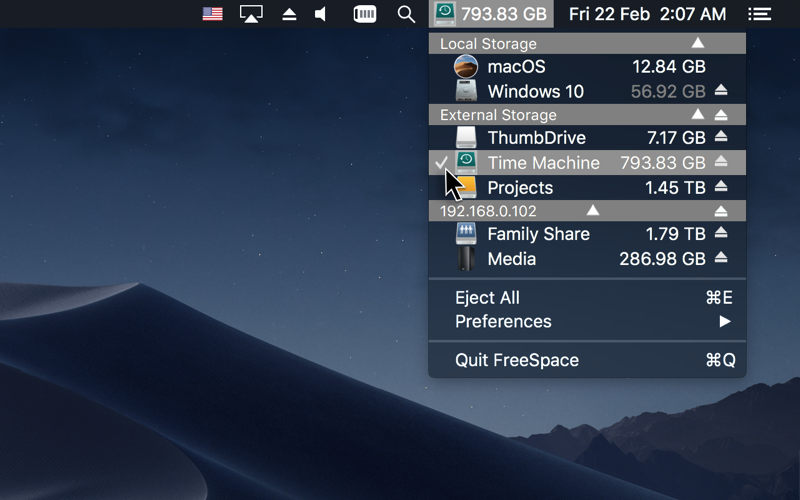Select the Family Share volume
This screenshot has height=500, width=800.
(x=587, y=234)
